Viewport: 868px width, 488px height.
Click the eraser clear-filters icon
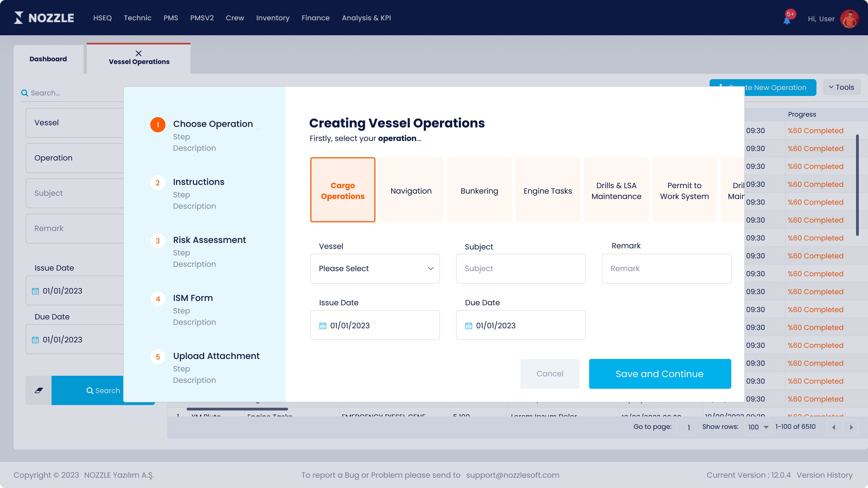[x=39, y=390]
